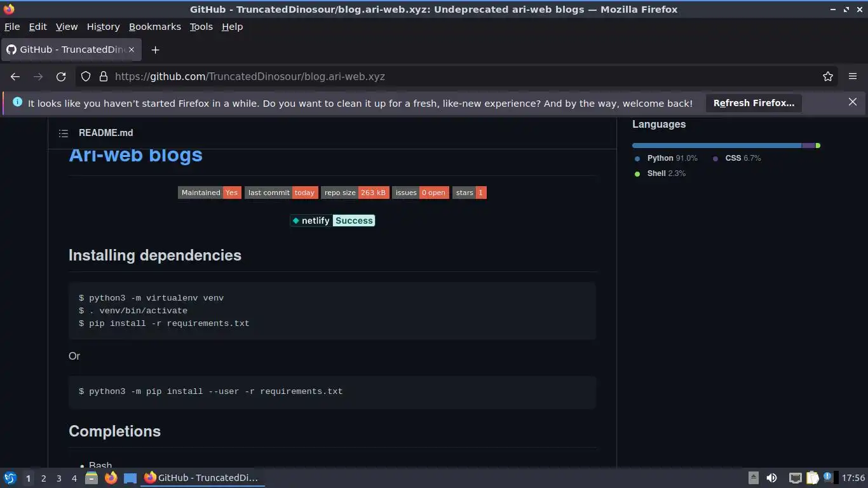The width and height of the screenshot is (868, 488).
Task: Click the stars 1 badge
Action: (470, 193)
